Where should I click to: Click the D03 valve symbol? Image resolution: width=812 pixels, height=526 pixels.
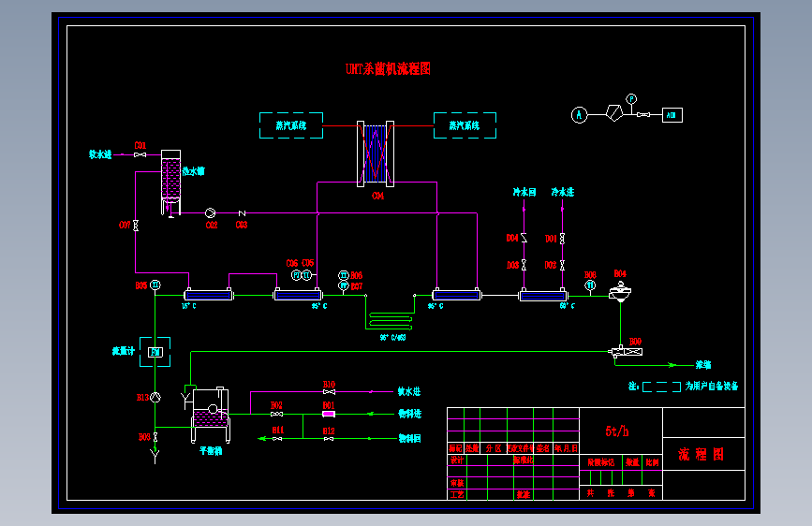524,265
